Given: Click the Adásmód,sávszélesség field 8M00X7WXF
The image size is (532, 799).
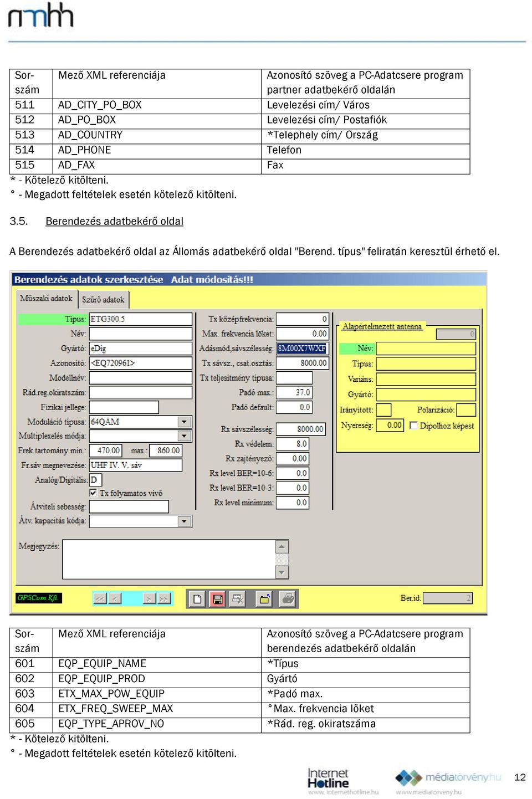Looking at the screenshot, I should (x=303, y=349).
